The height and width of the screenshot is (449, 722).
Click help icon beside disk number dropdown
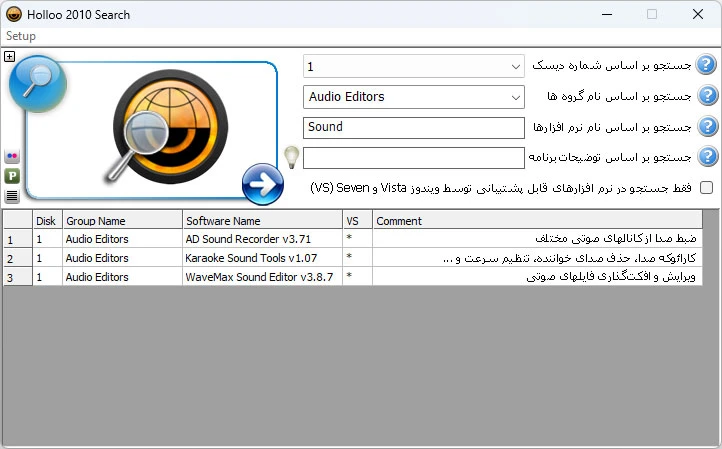pos(708,66)
